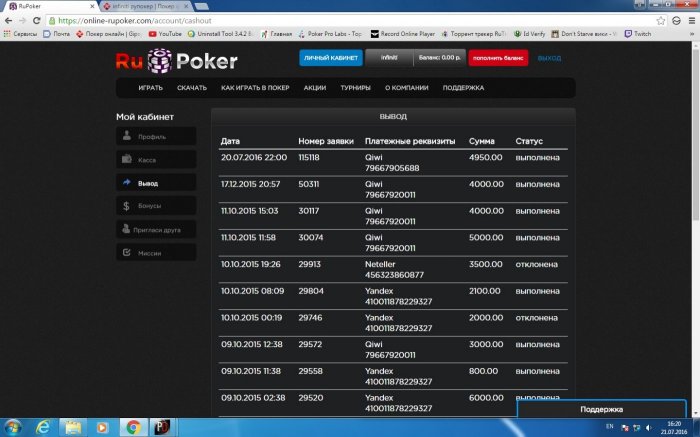Open СКАЧАТЬ menu item
This screenshot has width=700, height=437.
point(192,88)
